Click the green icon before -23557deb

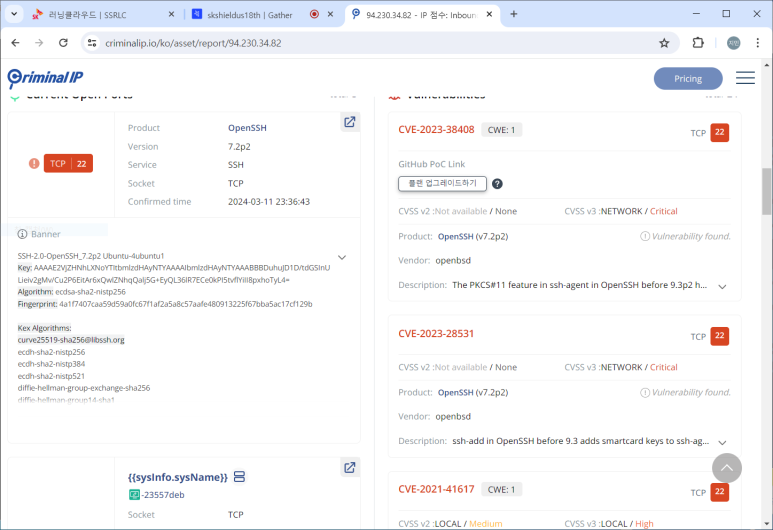[134, 495]
